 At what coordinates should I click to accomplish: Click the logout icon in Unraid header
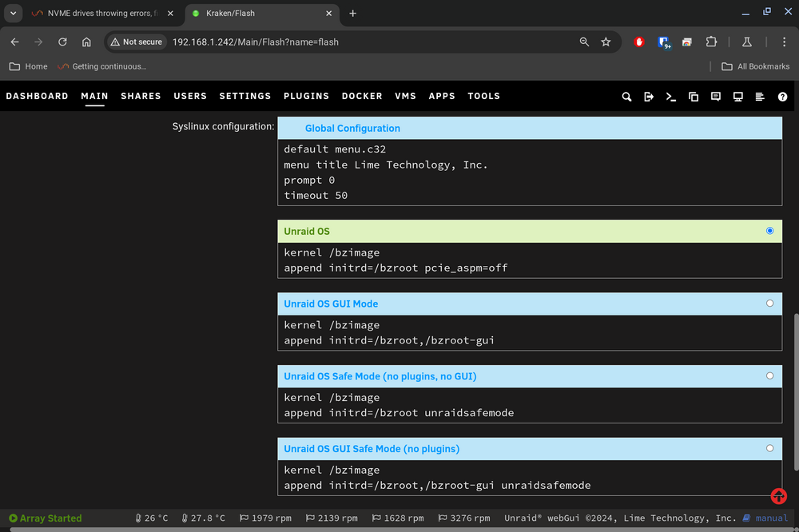pyautogui.click(x=649, y=97)
